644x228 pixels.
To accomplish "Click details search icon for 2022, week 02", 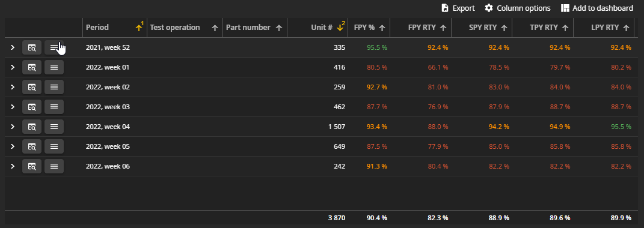I will click(32, 87).
